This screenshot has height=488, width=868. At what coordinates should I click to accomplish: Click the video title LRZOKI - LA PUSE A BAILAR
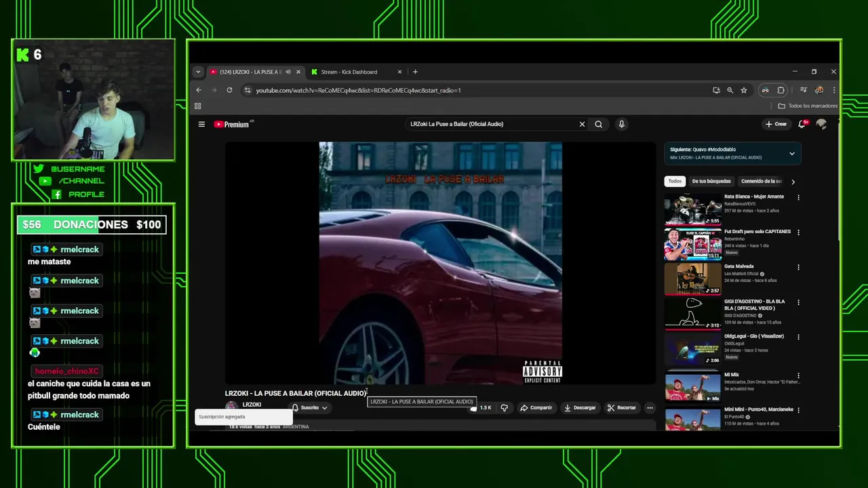point(296,393)
